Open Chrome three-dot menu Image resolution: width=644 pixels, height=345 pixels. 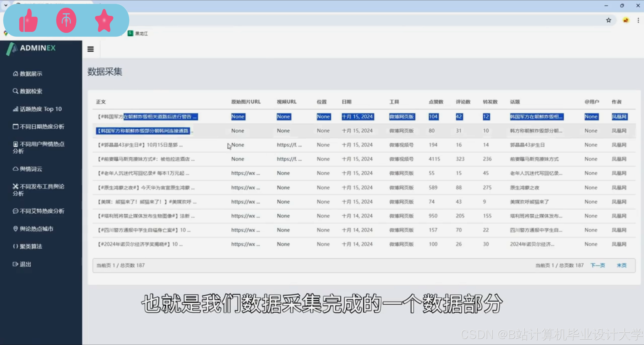[x=638, y=20]
